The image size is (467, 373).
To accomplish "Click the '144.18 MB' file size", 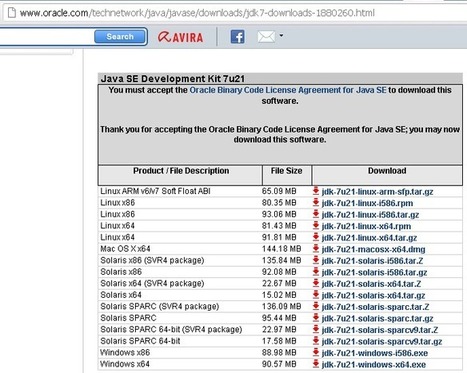I will click(x=281, y=249).
